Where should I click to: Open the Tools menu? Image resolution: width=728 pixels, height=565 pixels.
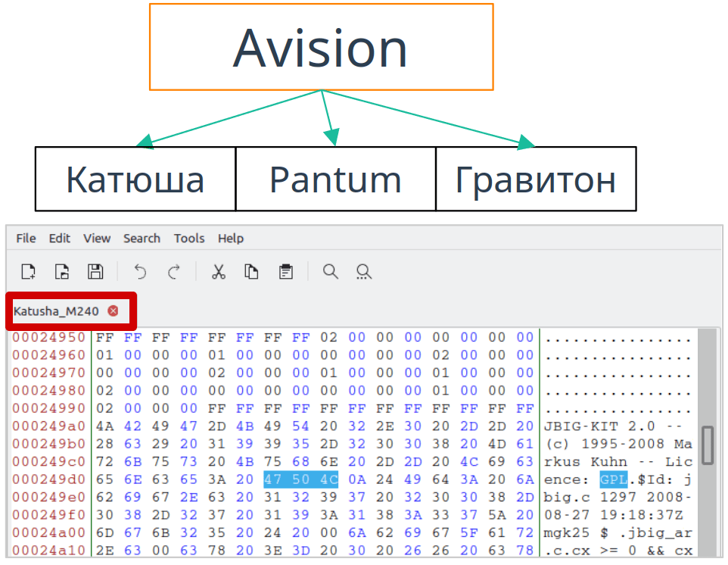click(x=188, y=238)
